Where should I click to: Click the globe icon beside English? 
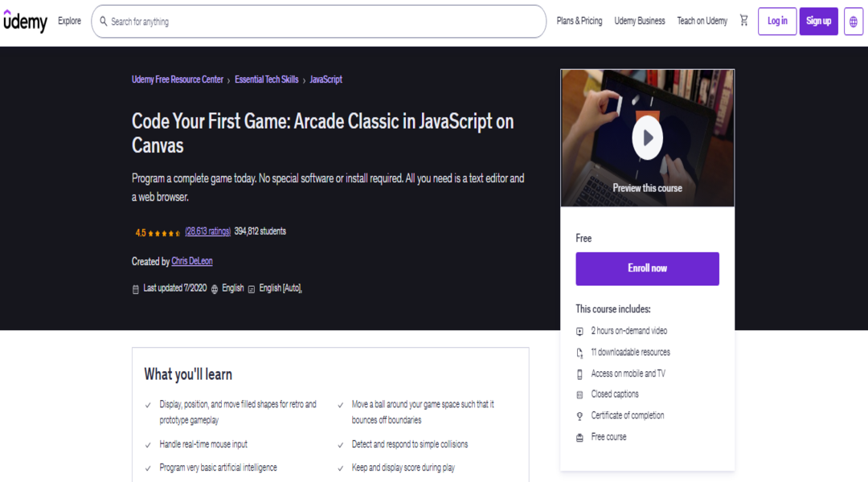pyautogui.click(x=215, y=289)
